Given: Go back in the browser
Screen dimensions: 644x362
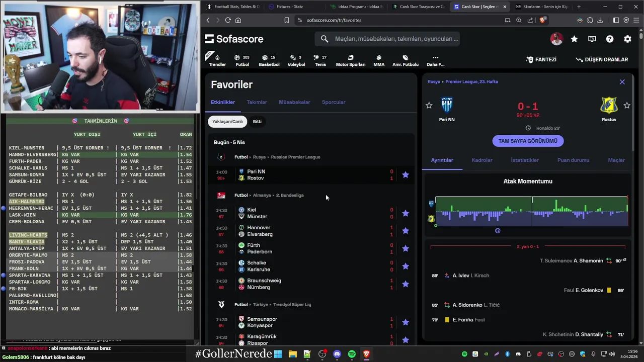Looking at the screenshot, I should coord(208,20).
